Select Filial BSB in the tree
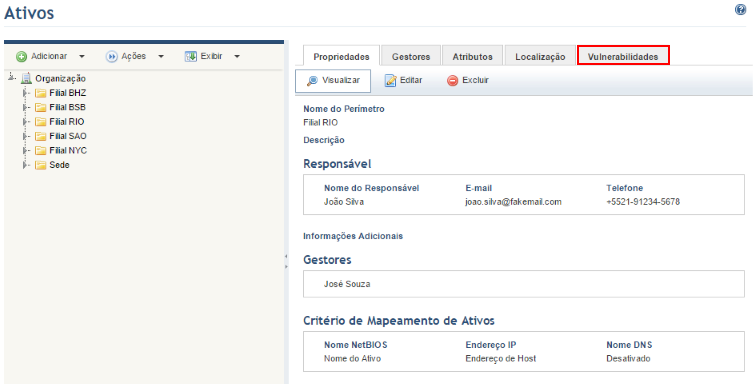Screen dimensions: 756x384 (x=68, y=107)
